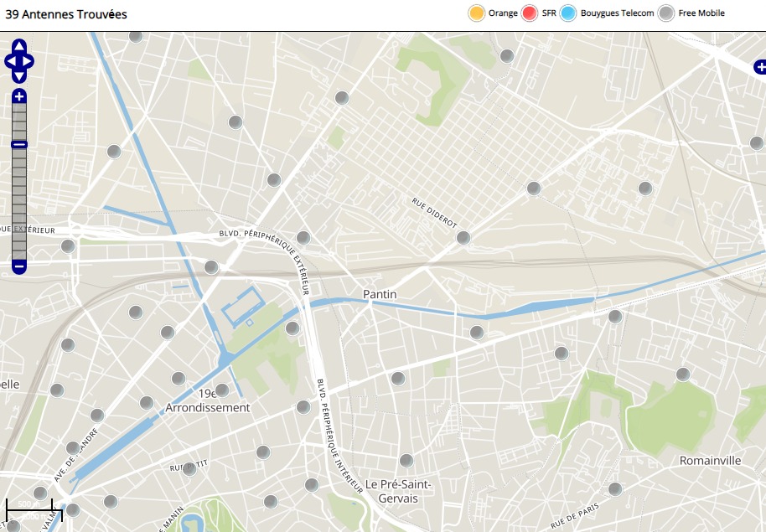
Task: Click the Pantin town label
Action: coord(380,294)
